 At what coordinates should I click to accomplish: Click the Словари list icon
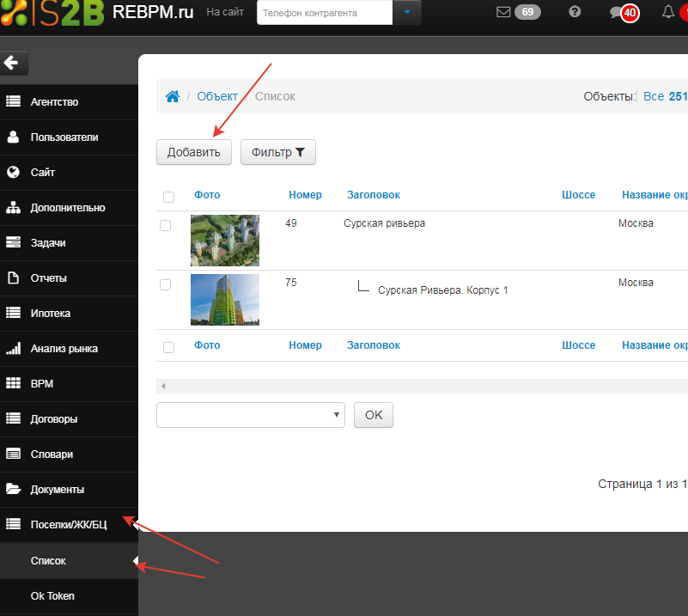pyautogui.click(x=13, y=454)
